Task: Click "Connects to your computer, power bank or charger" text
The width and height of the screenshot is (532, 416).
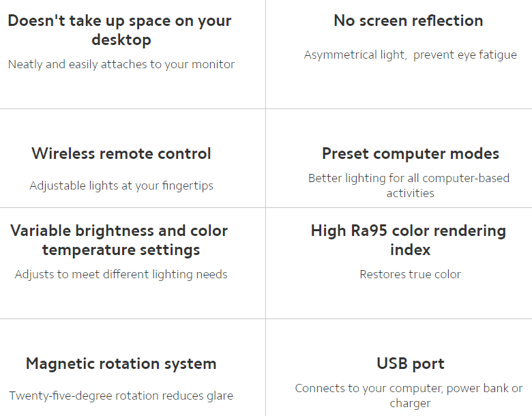Action: click(x=409, y=396)
